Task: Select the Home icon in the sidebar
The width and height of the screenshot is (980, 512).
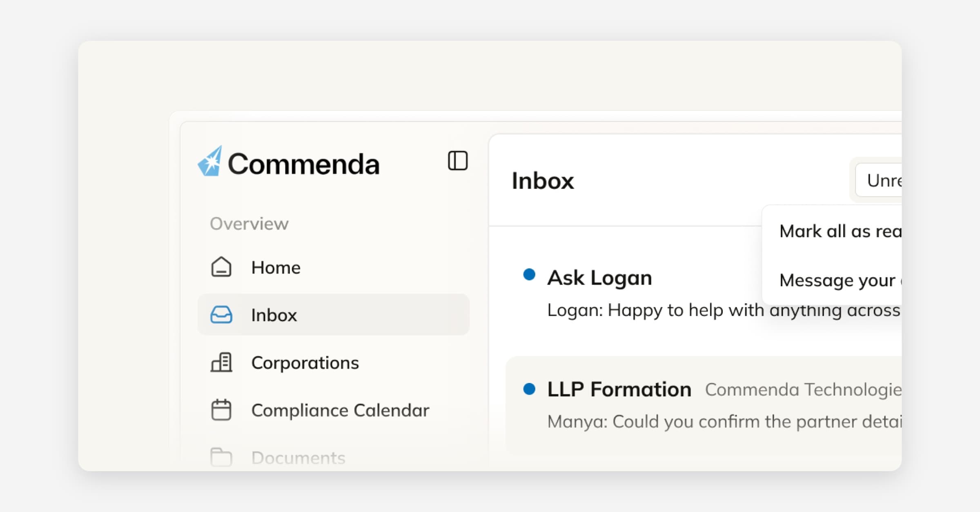Action: click(221, 267)
